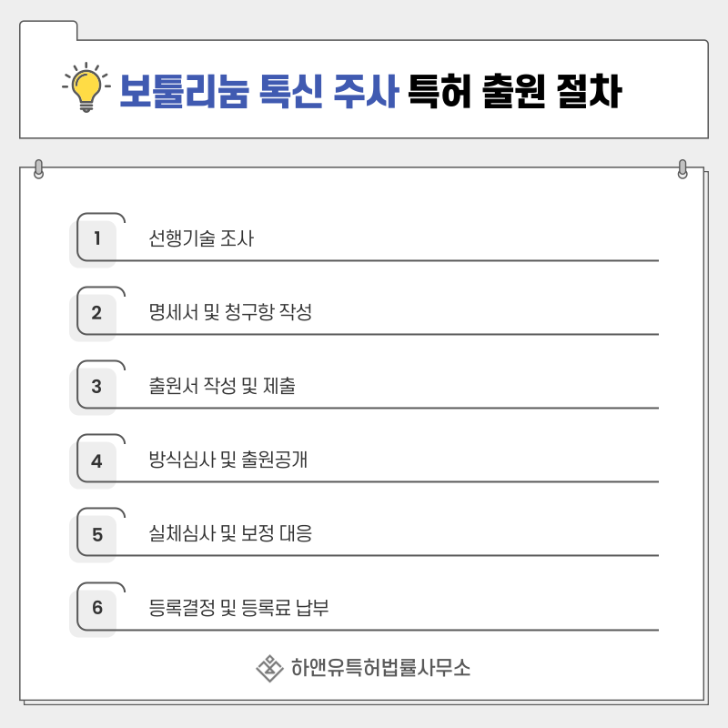Click the 하앤유특허법률사무소 firm name

[380, 668]
